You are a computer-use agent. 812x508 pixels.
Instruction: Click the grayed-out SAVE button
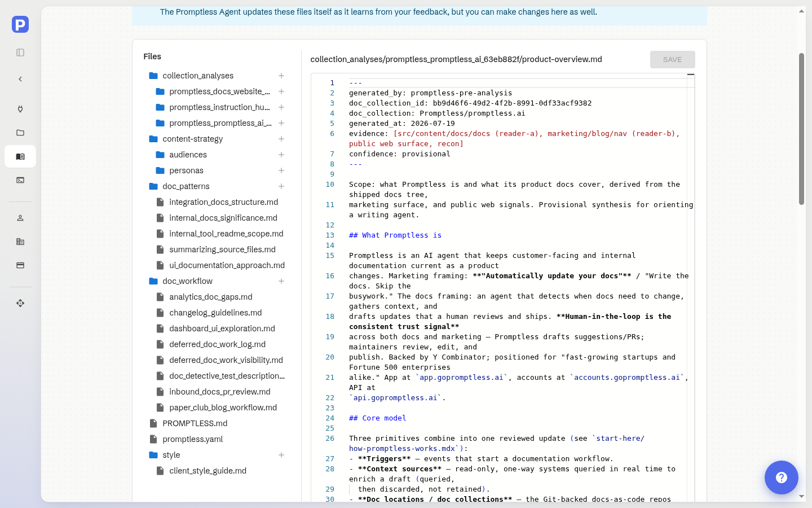672,59
